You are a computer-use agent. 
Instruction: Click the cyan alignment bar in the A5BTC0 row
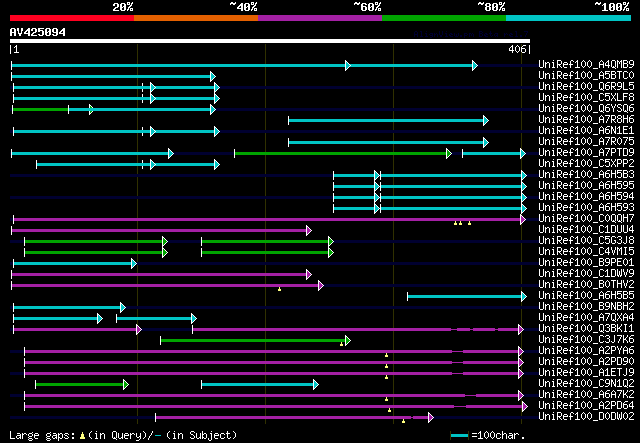tap(113, 76)
